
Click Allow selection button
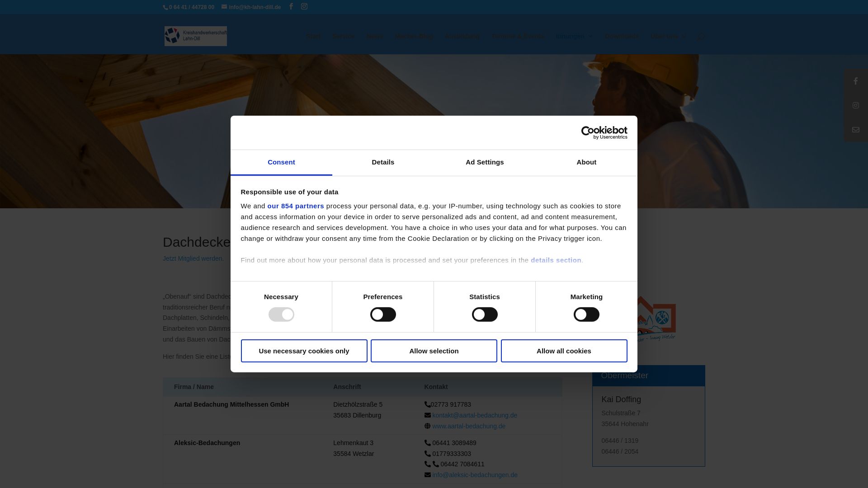[x=434, y=351]
